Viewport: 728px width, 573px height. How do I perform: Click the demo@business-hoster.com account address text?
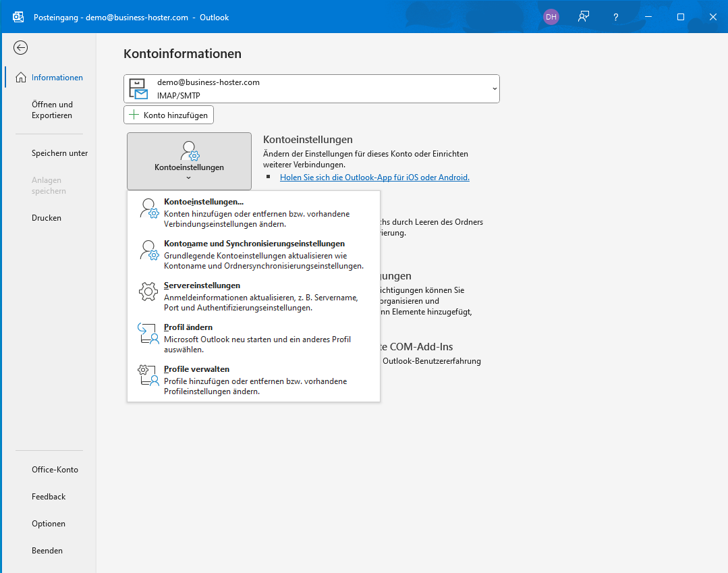coord(208,82)
